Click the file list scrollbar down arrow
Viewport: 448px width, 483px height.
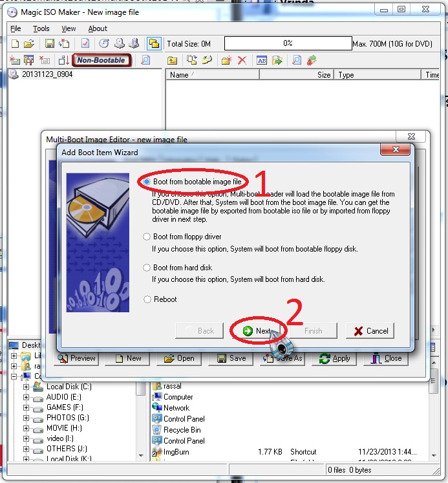pyautogui.click(x=434, y=456)
